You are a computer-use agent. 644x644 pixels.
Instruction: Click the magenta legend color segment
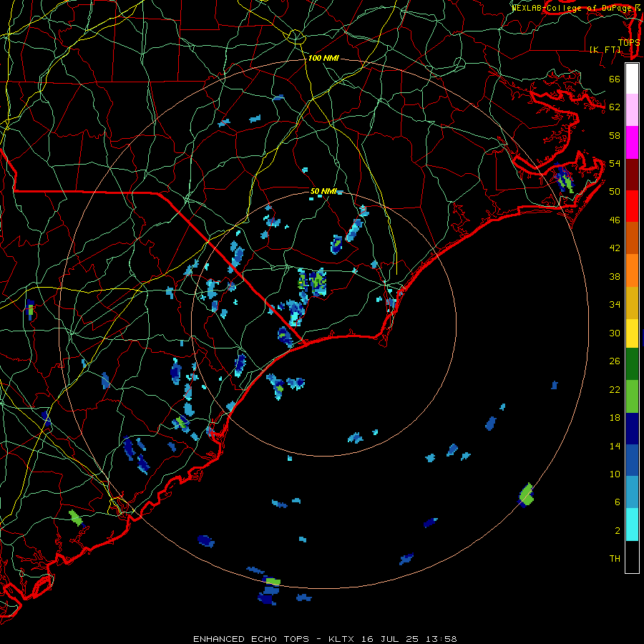(632, 142)
